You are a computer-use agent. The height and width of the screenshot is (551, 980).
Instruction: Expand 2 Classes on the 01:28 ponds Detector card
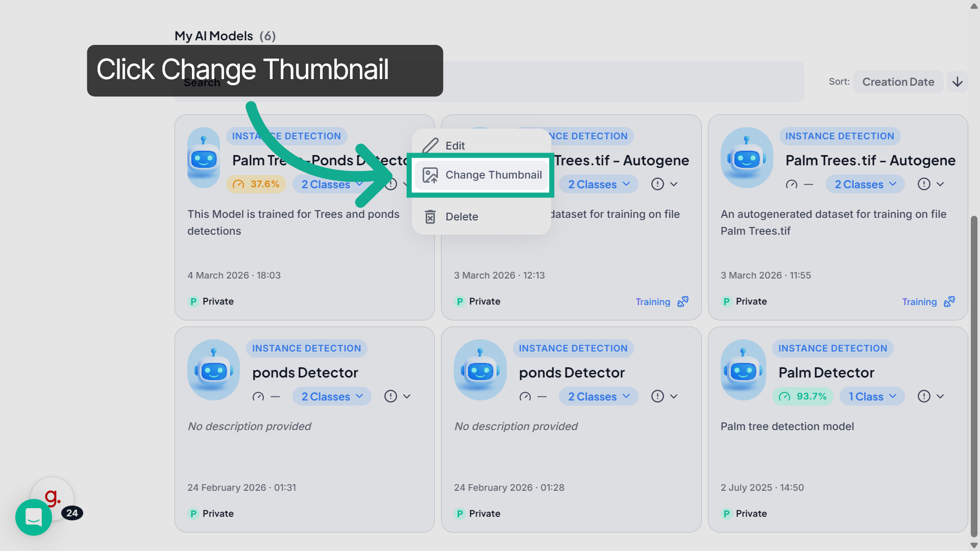tap(599, 396)
